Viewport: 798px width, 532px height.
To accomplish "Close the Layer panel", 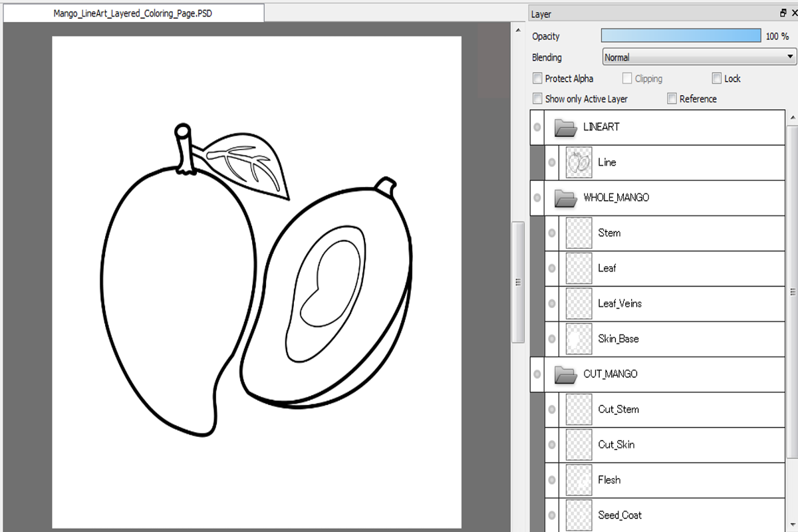I will click(x=793, y=13).
